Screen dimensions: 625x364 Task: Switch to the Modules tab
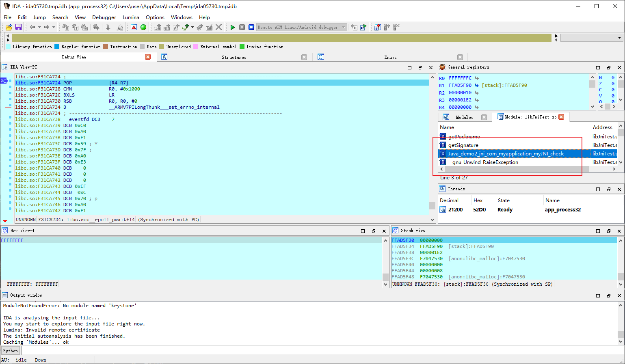click(x=464, y=117)
